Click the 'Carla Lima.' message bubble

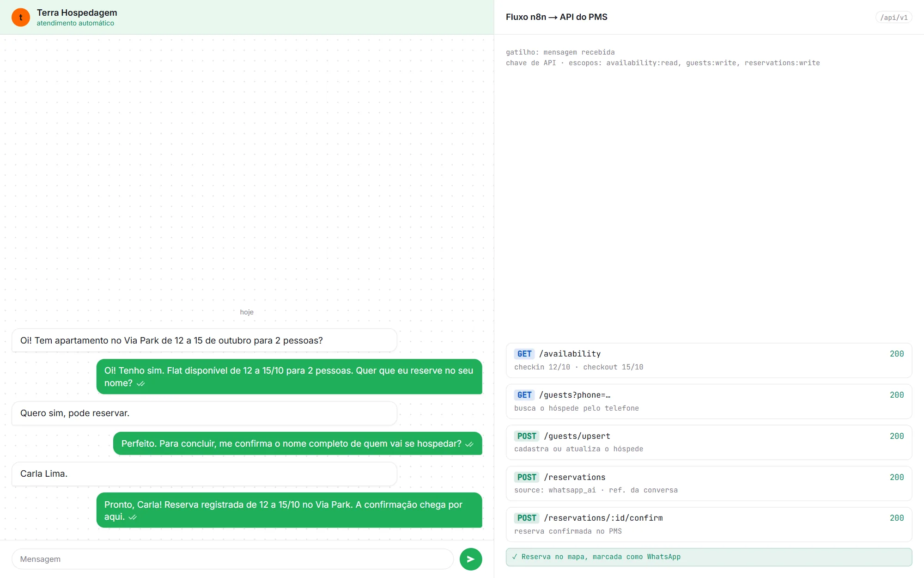click(x=204, y=473)
